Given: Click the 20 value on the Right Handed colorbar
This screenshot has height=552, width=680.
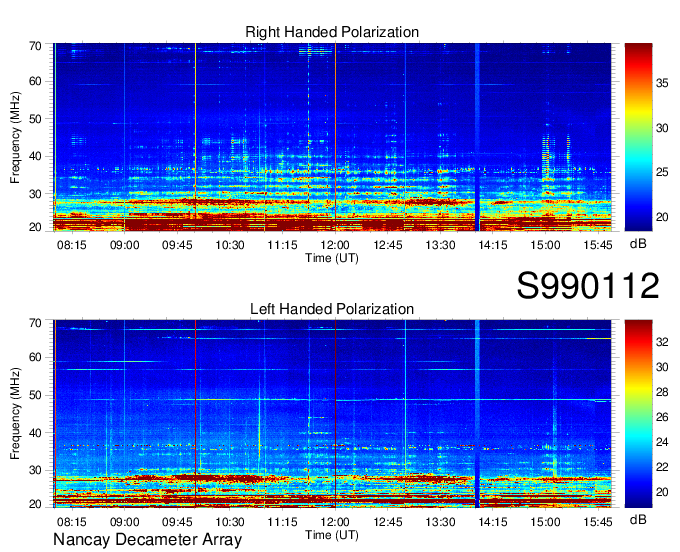Looking at the screenshot, I should pyautogui.click(x=662, y=217).
